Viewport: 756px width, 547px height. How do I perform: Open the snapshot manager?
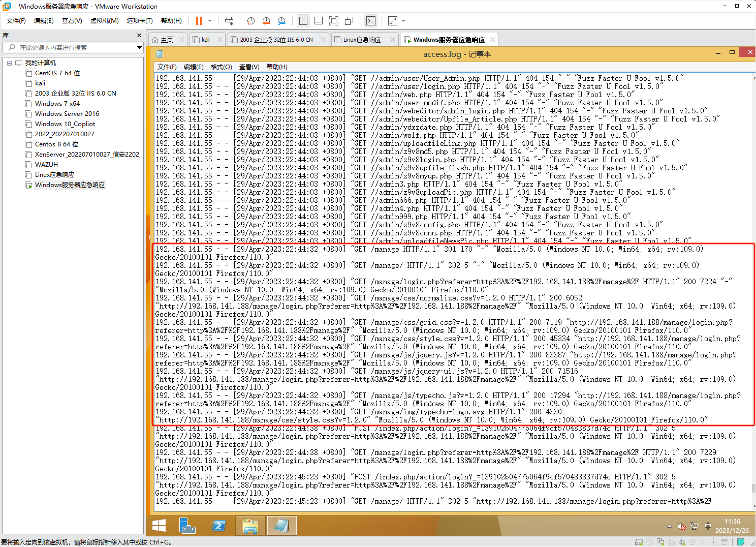pos(281,21)
